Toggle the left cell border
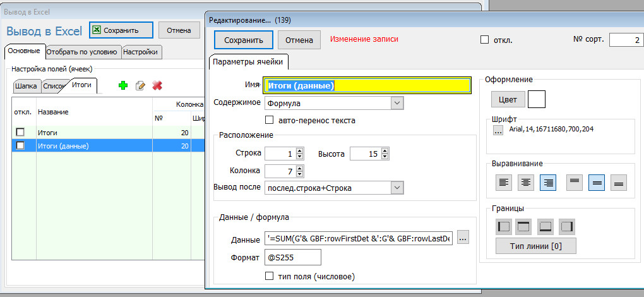Screen dimensions: 644x297 click(504, 226)
